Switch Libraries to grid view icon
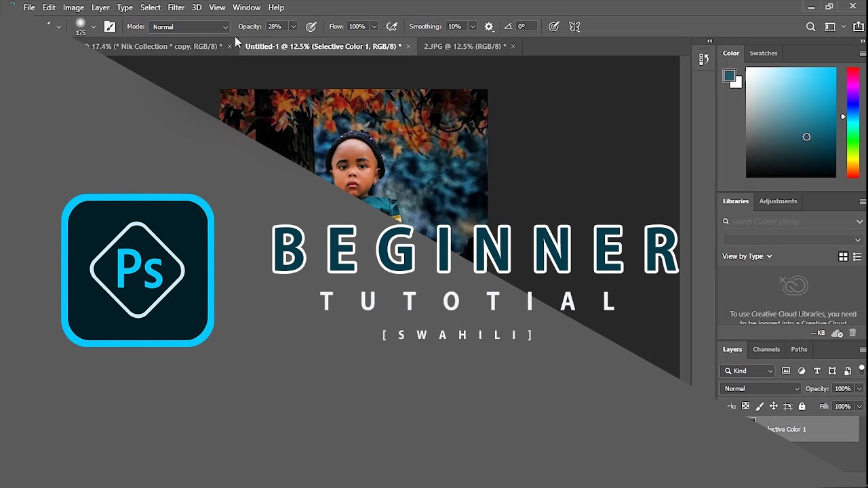 (x=843, y=256)
